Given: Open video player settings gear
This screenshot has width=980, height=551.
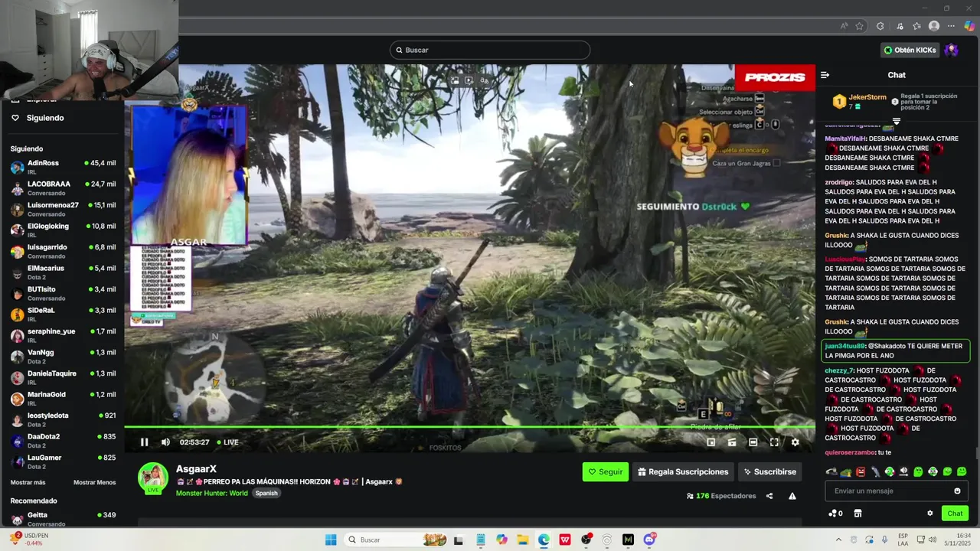Looking at the screenshot, I should (795, 442).
